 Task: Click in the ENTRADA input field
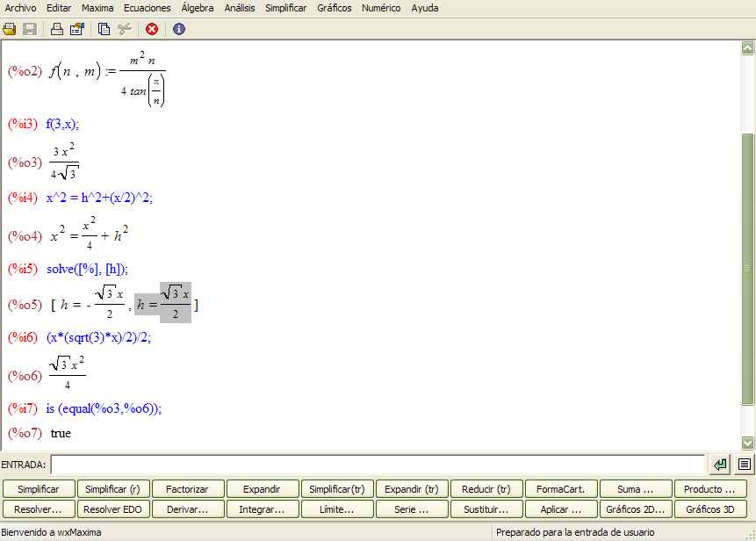(378, 465)
